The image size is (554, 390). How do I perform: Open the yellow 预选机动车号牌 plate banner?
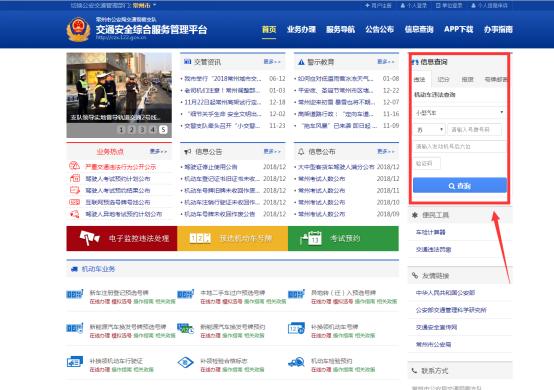click(x=232, y=238)
